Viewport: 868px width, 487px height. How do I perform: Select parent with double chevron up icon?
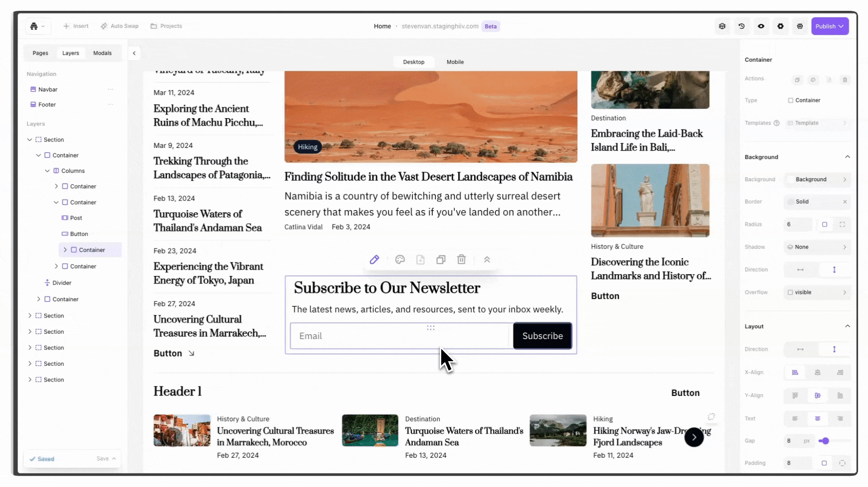coord(487,260)
